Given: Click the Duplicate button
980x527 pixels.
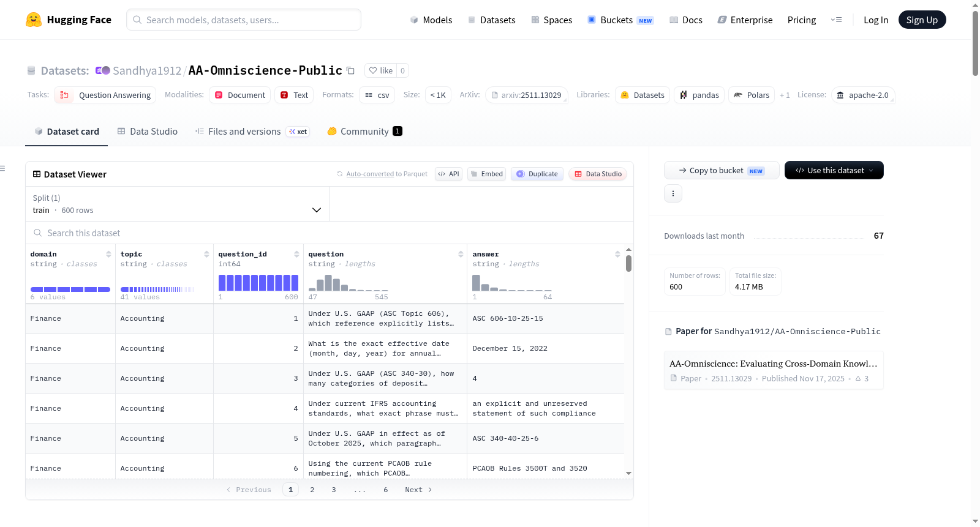Looking at the screenshot, I should tap(537, 174).
